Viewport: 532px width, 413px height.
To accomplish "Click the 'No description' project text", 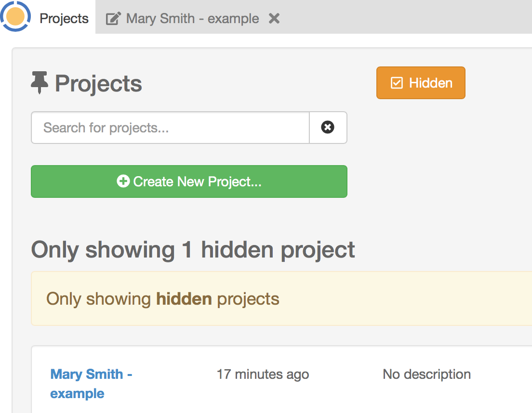I will pos(426,374).
